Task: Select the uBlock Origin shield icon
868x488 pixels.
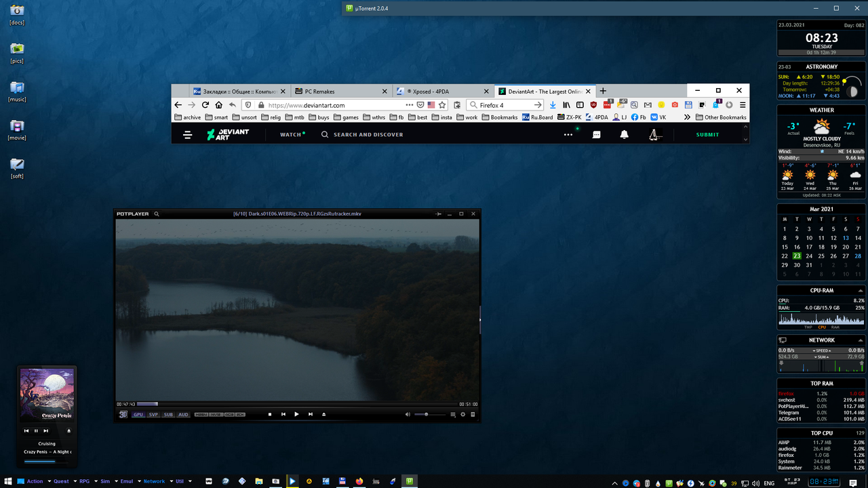Action: 593,105
